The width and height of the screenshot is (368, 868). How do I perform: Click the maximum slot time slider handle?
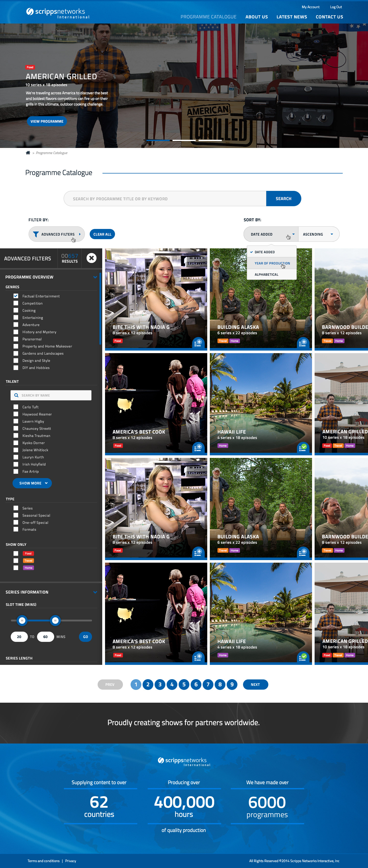pyautogui.click(x=55, y=620)
